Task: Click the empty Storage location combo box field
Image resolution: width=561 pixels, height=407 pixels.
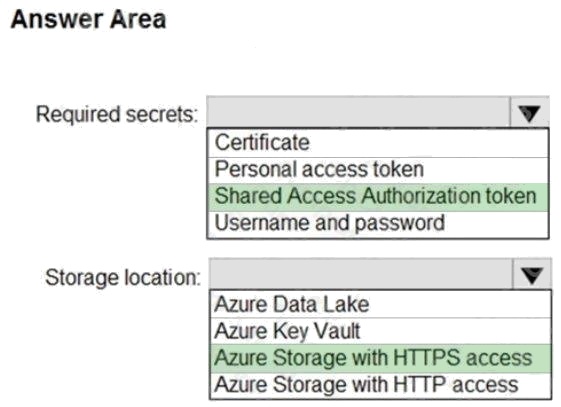Action: tap(361, 274)
